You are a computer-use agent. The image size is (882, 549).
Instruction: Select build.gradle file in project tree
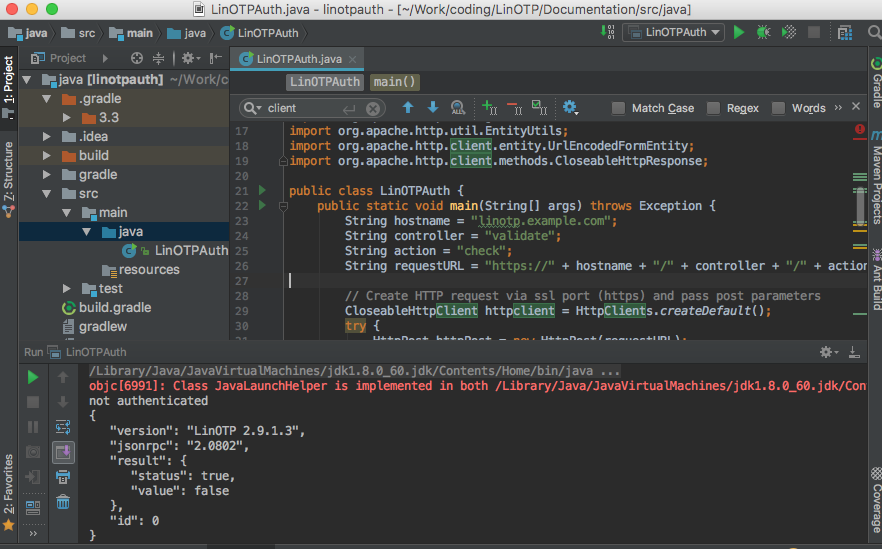pos(114,308)
